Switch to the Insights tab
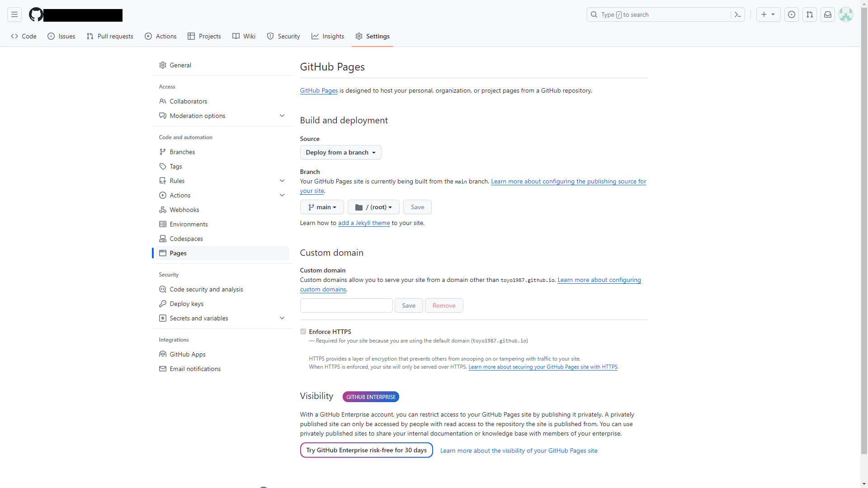The height and width of the screenshot is (488, 868). point(328,36)
